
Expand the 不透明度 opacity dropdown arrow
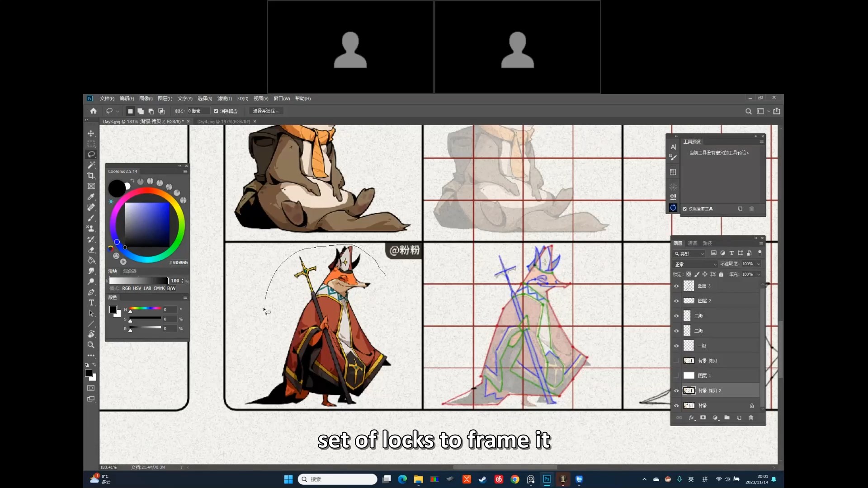pos(759,264)
